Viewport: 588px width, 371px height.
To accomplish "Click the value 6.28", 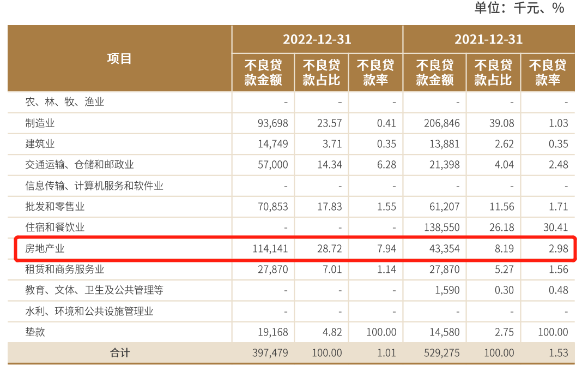I will pos(386,164).
